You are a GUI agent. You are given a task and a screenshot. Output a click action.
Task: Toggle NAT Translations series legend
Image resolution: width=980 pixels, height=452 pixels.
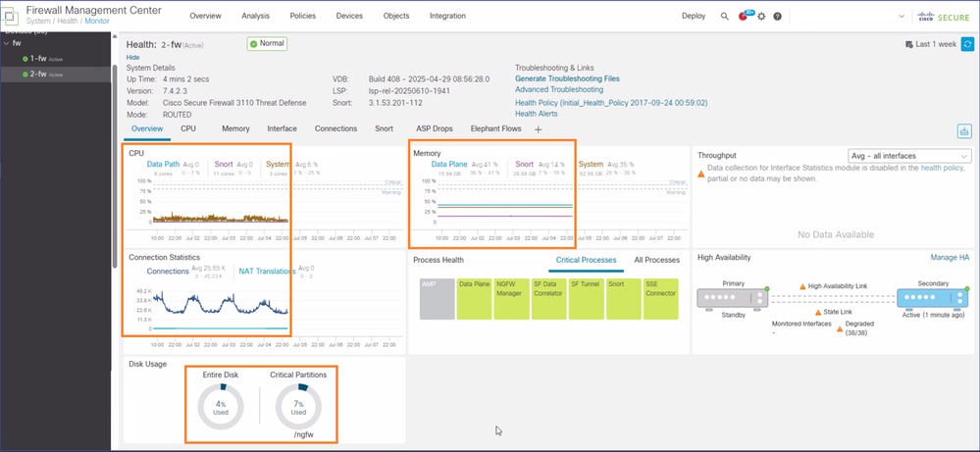[x=268, y=271]
